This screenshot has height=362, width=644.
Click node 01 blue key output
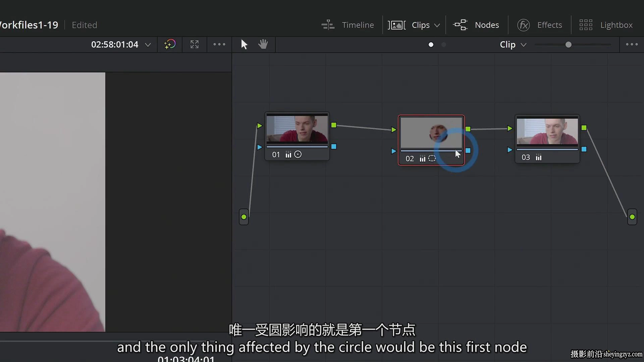(x=334, y=146)
